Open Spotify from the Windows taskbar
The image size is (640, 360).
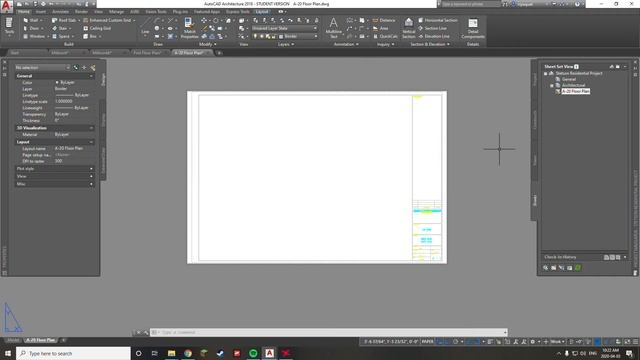(x=253, y=353)
